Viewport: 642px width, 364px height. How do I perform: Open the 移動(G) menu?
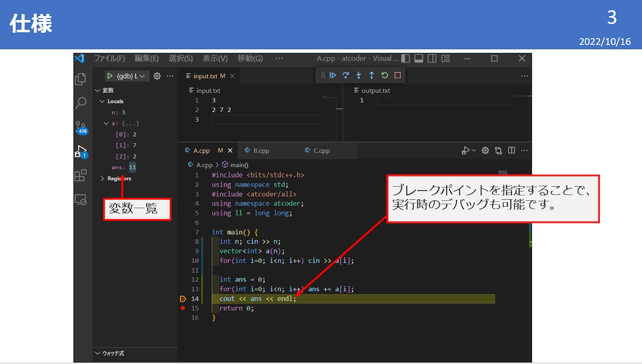(x=250, y=58)
